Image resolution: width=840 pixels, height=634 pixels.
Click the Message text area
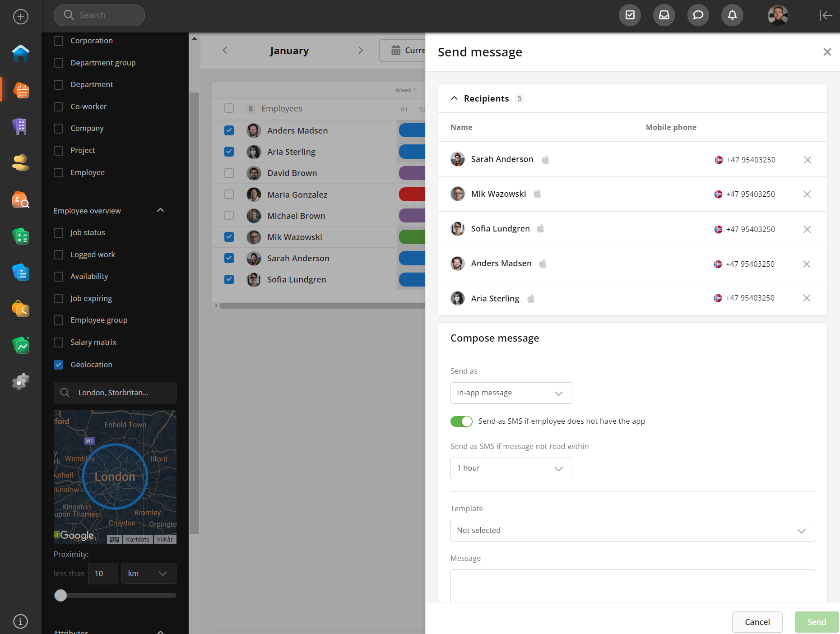pos(632,586)
